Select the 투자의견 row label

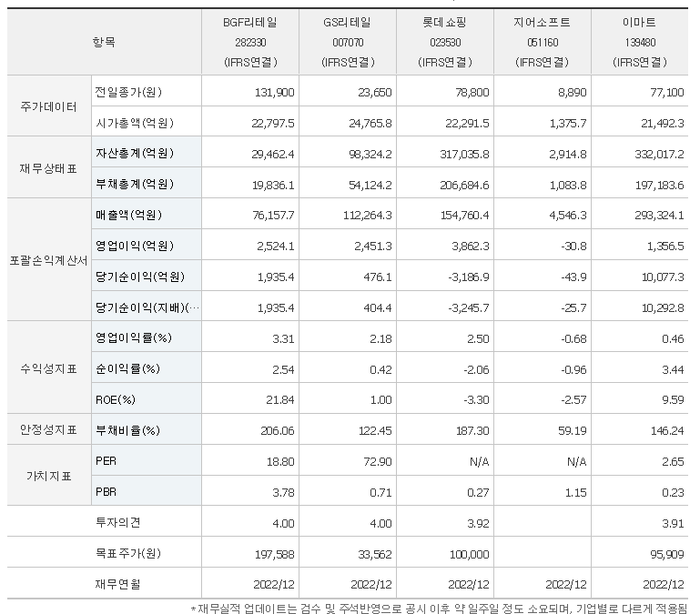(117, 522)
